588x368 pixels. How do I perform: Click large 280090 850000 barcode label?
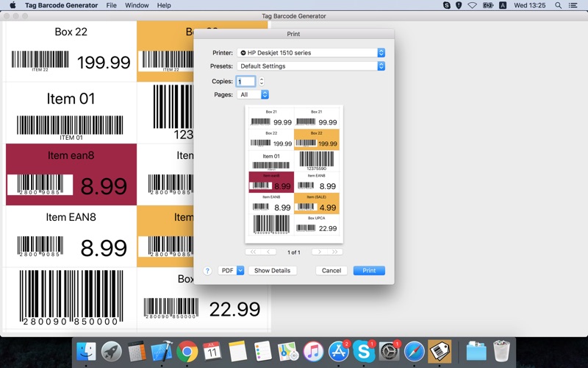click(71, 299)
